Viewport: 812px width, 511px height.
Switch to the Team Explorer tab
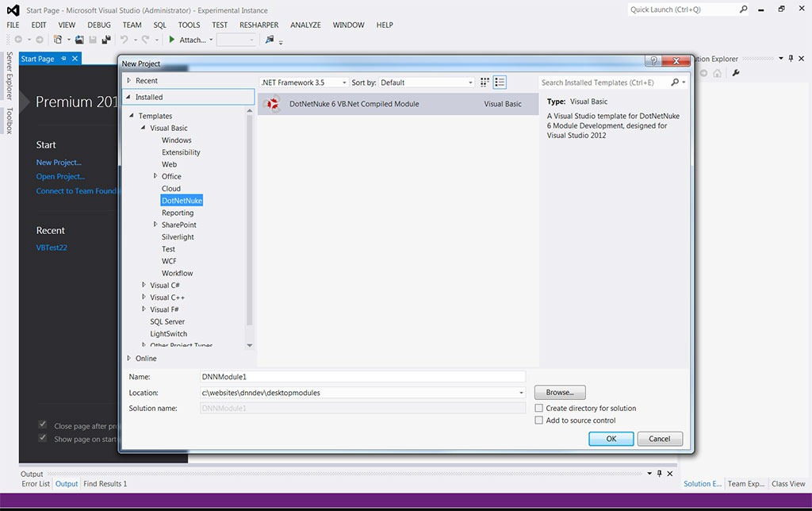point(745,483)
